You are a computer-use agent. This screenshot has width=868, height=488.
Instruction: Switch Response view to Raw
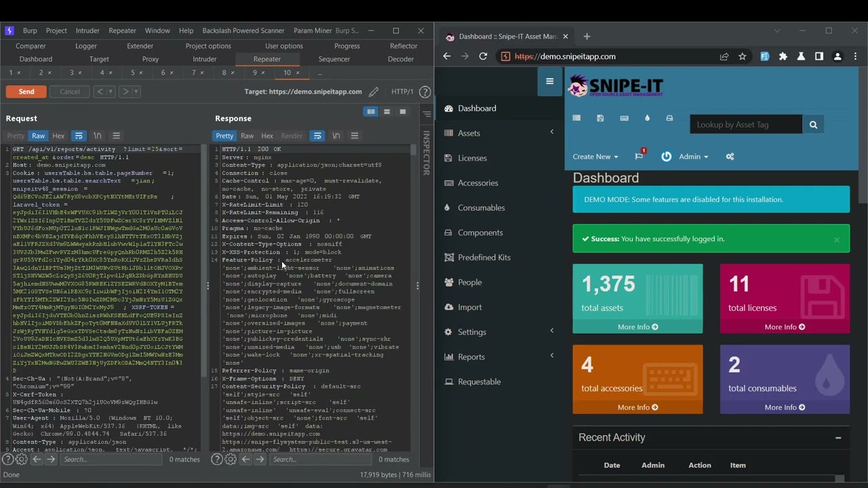pyautogui.click(x=247, y=136)
